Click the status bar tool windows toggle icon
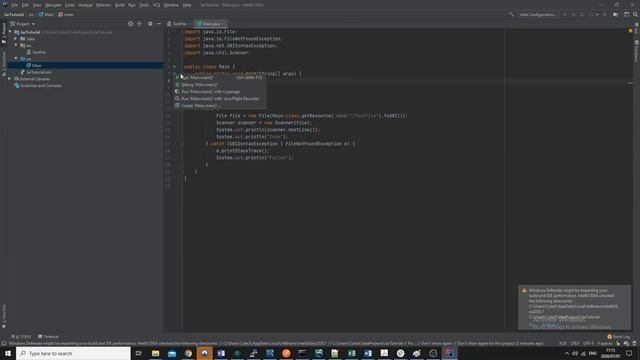The image size is (640, 360). [4, 343]
